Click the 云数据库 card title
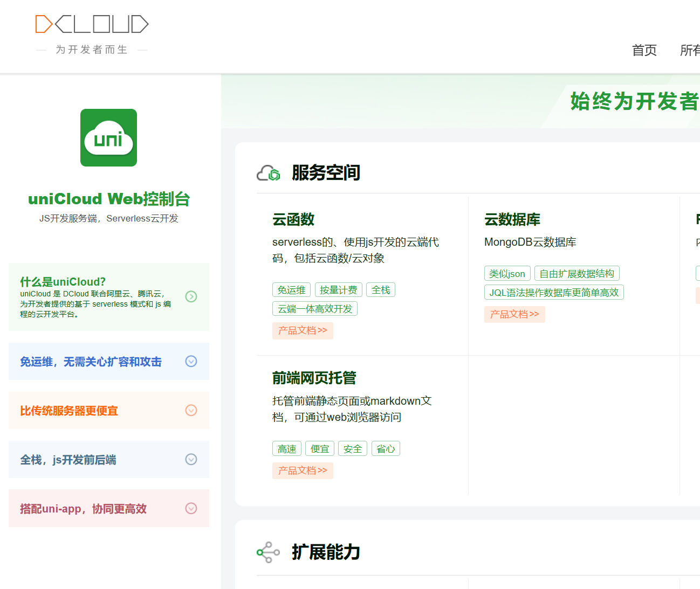 512,219
